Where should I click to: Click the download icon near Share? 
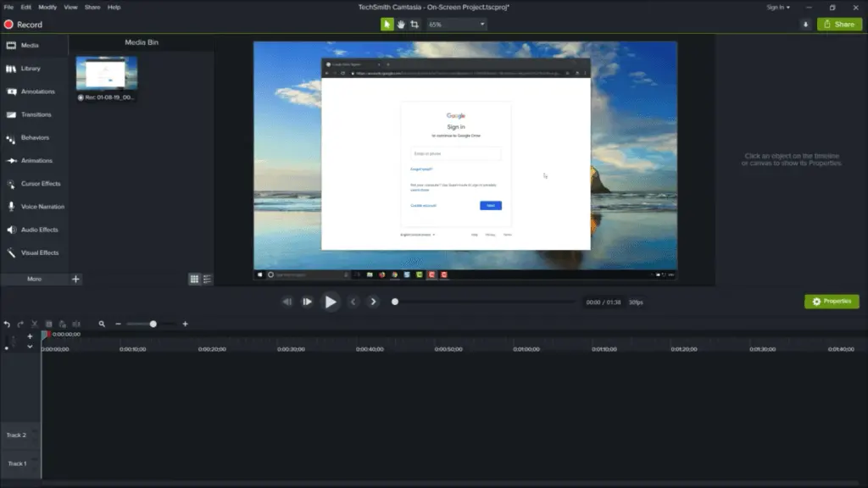(x=805, y=25)
